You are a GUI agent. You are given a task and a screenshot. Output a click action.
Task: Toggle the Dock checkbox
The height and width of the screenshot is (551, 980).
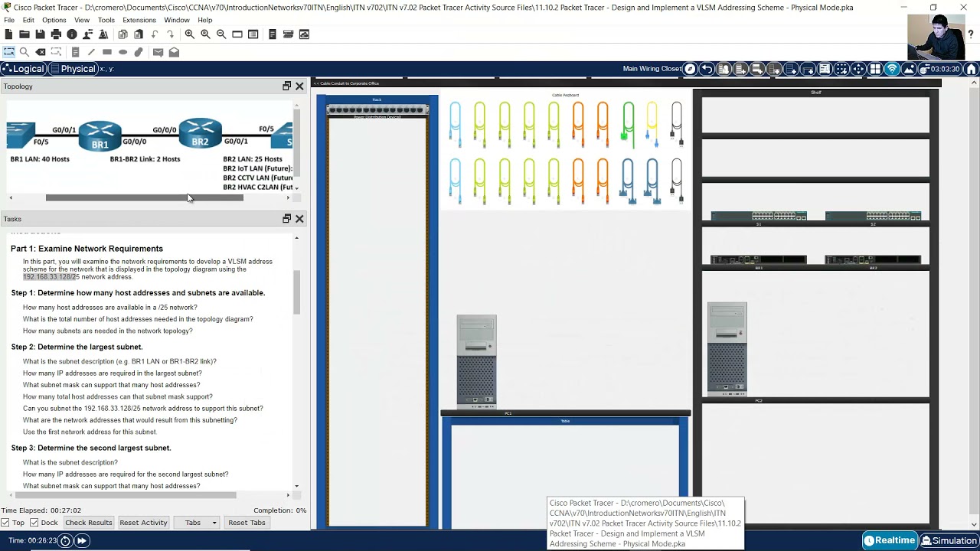[x=34, y=523]
